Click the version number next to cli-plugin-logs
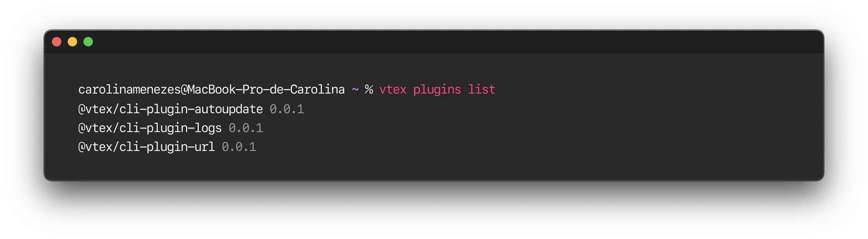Viewport: 868px width, 239px height. point(247,128)
